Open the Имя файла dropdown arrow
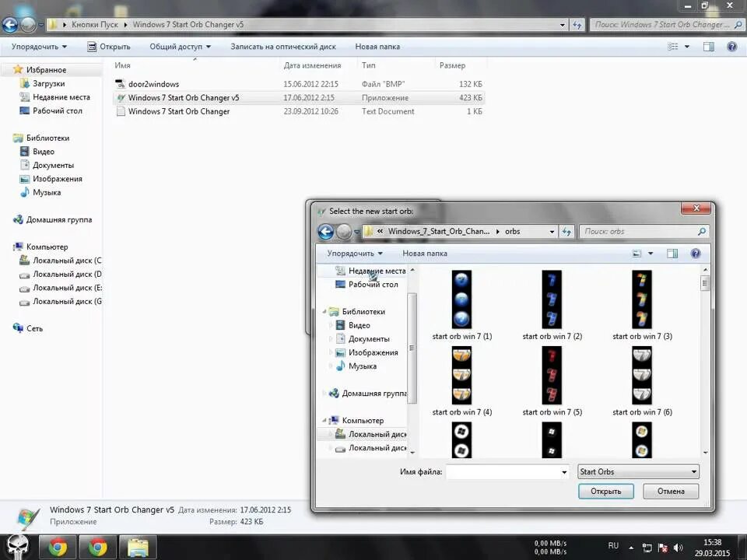The image size is (747, 560). (564, 472)
